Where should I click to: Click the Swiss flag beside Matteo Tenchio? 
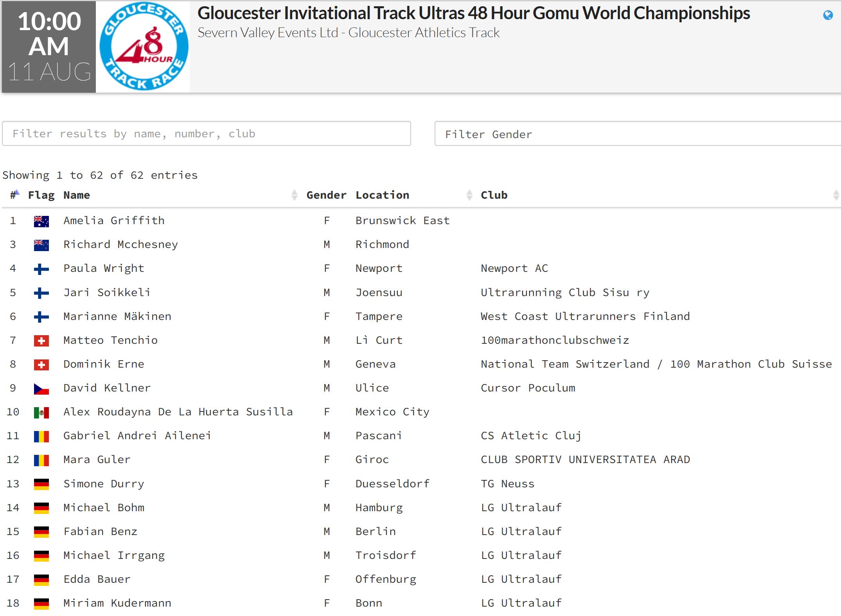pyautogui.click(x=41, y=340)
